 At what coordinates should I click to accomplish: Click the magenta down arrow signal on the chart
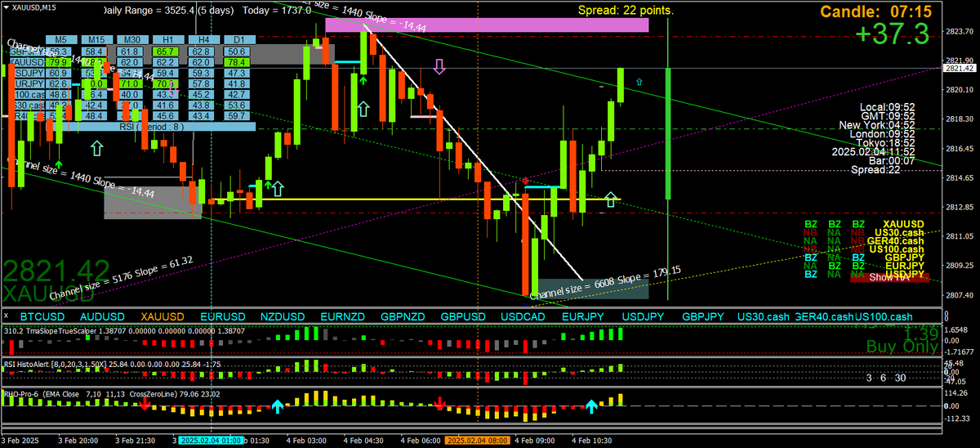(439, 66)
